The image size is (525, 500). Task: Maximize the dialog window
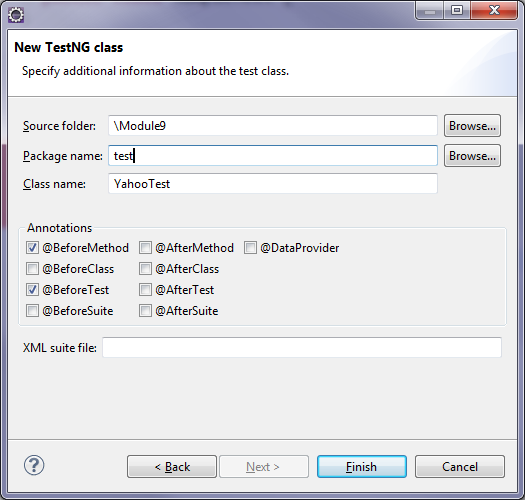[457, 10]
